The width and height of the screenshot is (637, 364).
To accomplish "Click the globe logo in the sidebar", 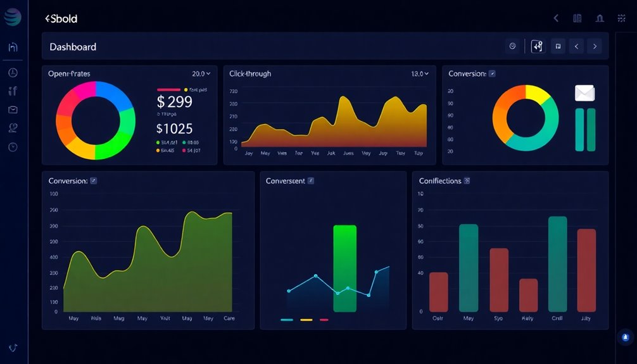I will click(13, 17).
